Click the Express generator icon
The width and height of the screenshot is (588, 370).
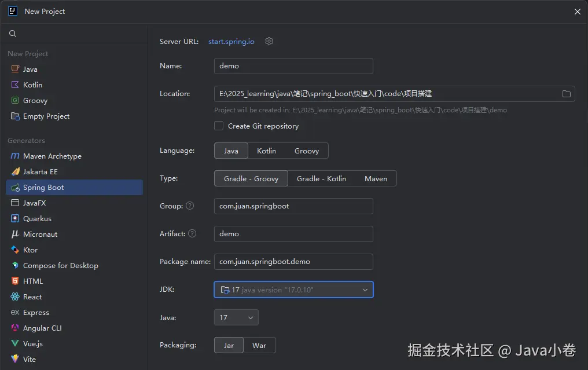coord(15,312)
